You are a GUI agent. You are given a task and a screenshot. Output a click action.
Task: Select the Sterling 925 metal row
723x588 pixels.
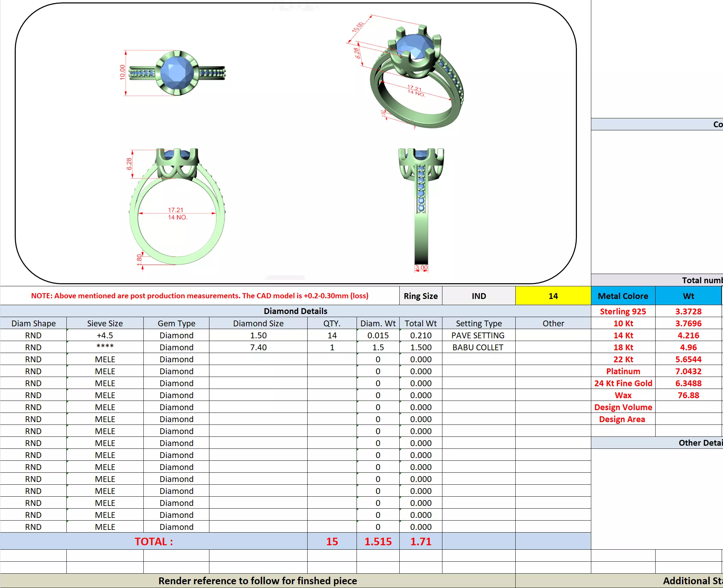pos(622,311)
